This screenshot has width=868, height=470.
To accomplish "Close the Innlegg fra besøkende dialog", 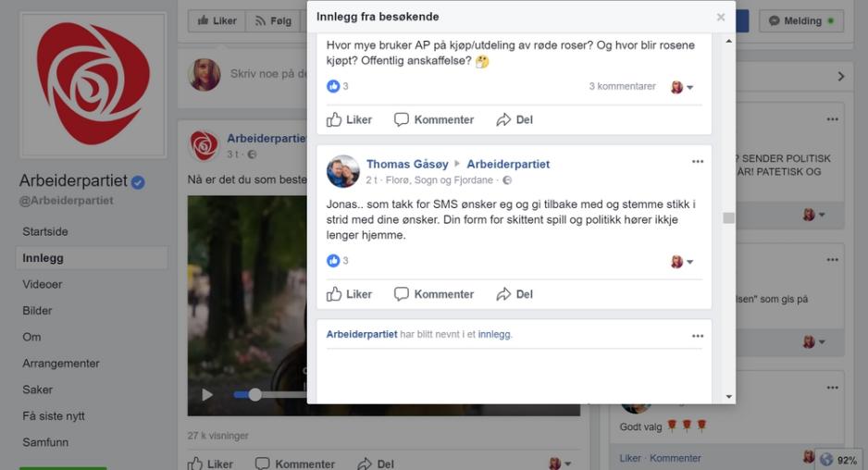I will [721, 17].
